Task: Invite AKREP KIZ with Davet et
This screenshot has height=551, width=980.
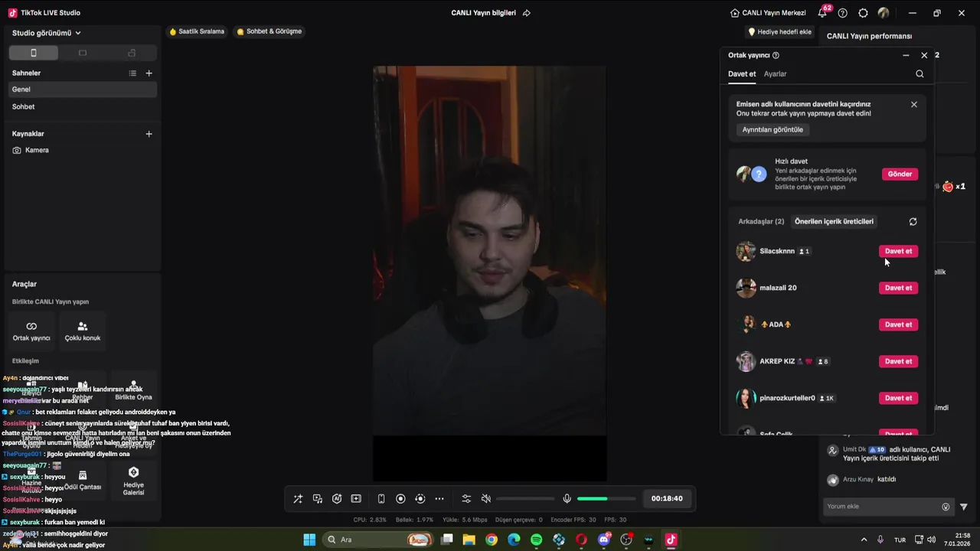Action: pos(899,362)
